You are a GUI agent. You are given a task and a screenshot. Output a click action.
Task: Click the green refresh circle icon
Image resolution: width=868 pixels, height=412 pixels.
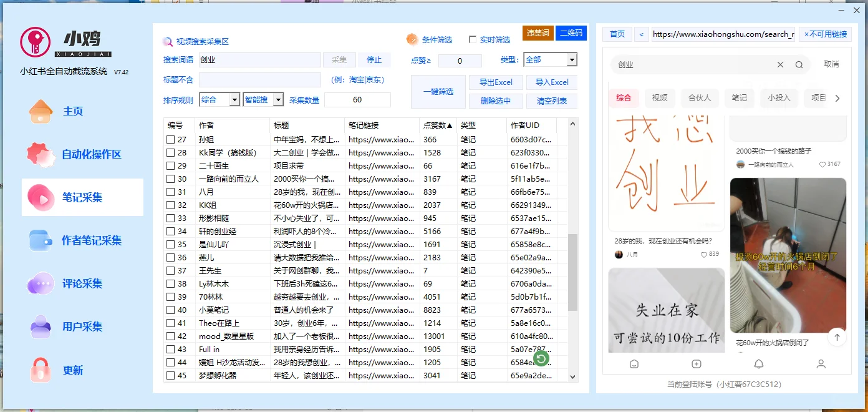(x=541, y=358)
